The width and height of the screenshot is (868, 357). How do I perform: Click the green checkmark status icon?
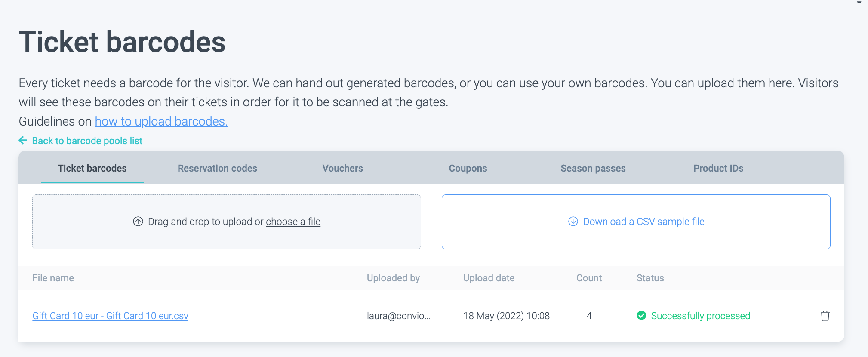[x=641, y=316]
